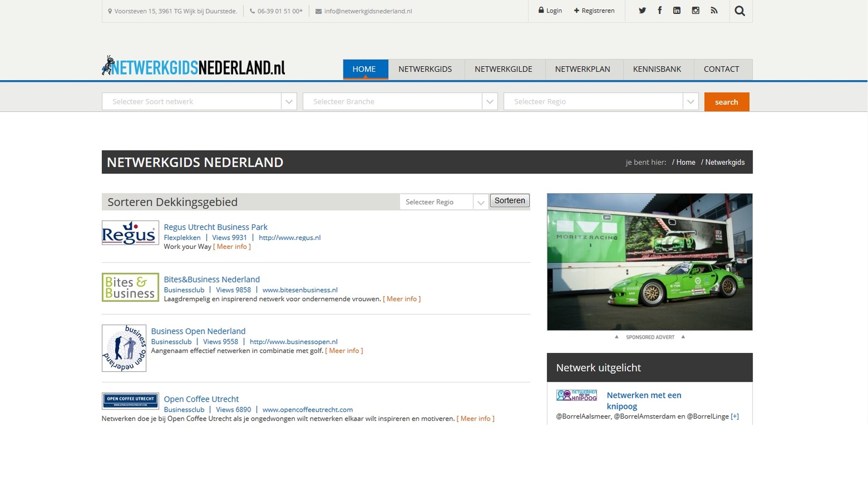Open Netwerken met een knipoog link
Viewport: 868px width, 481px height.
[x=644, y=401]
